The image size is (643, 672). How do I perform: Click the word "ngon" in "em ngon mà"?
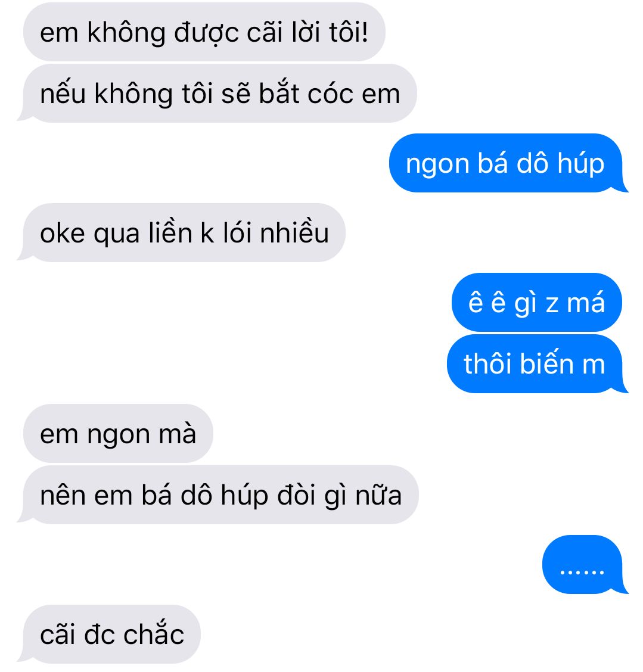click(119, 436)
